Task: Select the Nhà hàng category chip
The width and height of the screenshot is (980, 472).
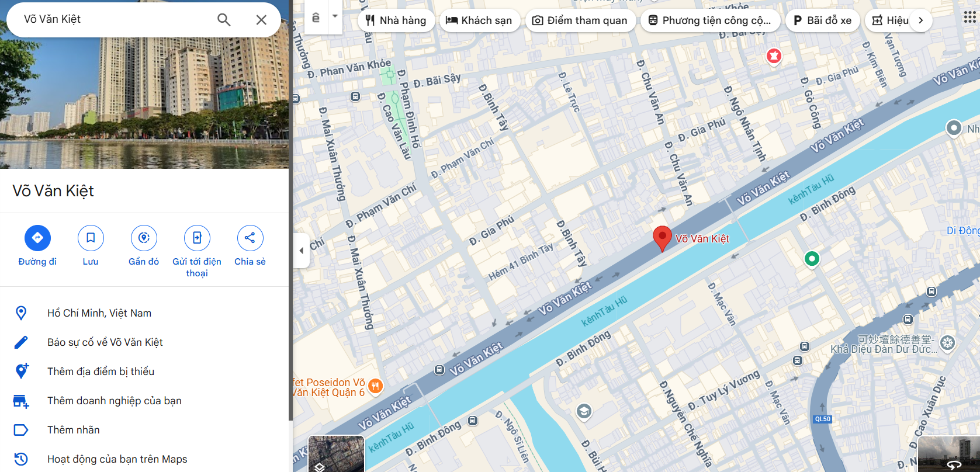Action: [x=396, y=20]
